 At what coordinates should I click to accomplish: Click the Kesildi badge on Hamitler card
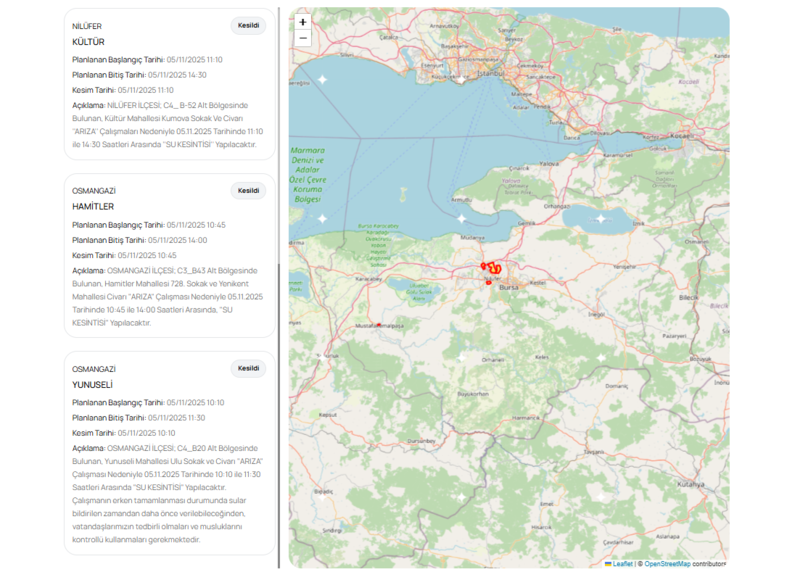coord(248,191)
